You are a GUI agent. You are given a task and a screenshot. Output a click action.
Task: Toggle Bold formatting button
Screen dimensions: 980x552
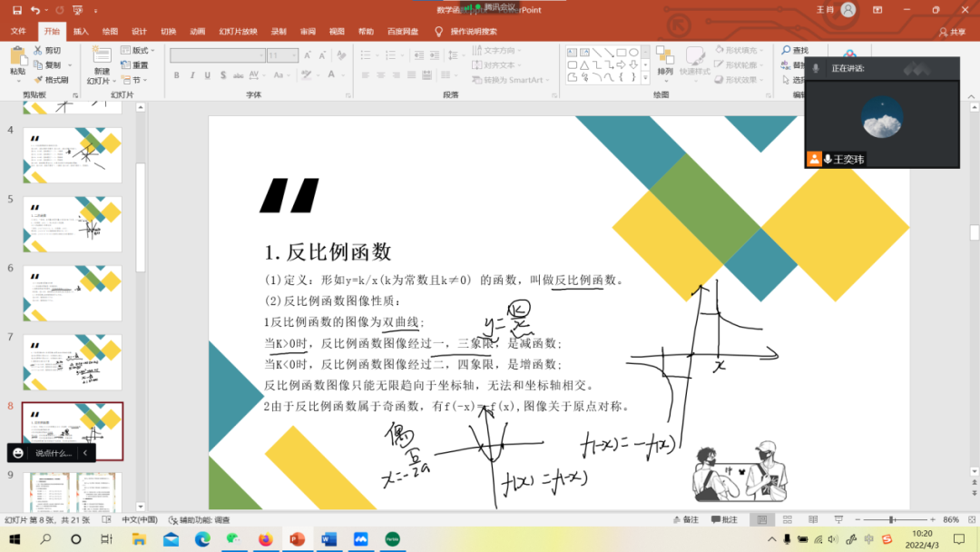[x=176, y=75]
